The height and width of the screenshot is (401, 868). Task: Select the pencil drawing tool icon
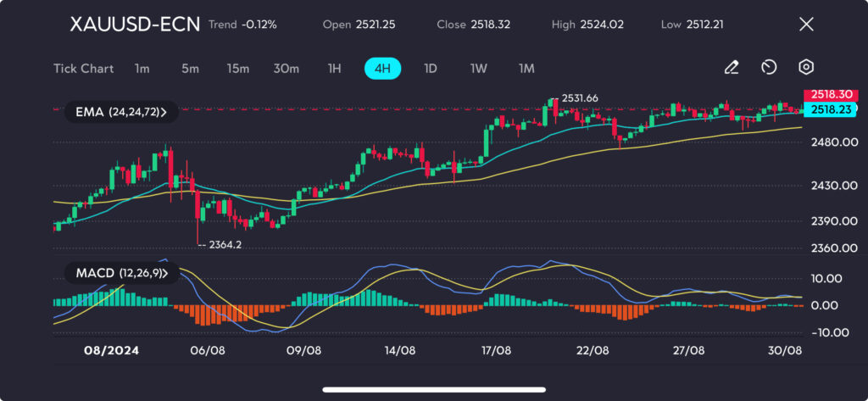732,68
